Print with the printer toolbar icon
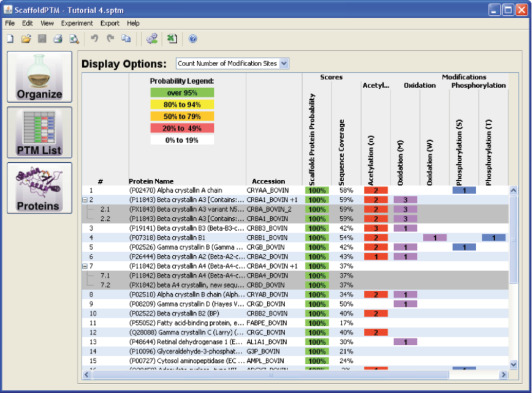 pos(58,39)
